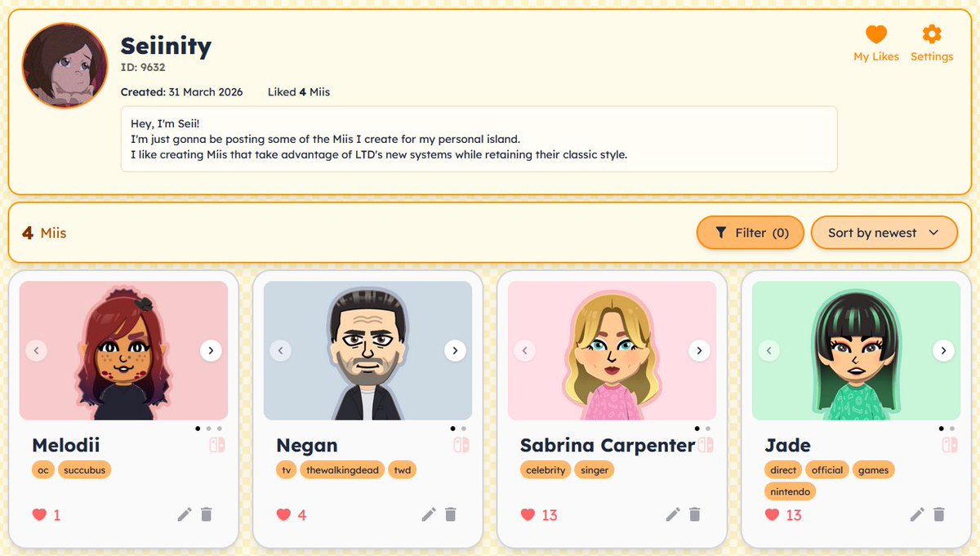This screenshot has width=980, height=556.
Task: Select the direct tag
Action: [783, 470]
